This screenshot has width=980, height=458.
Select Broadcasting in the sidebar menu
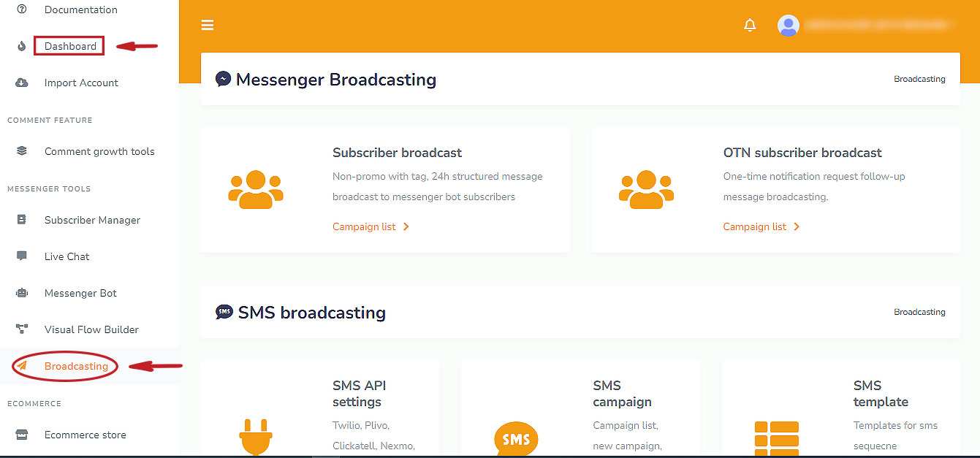click(x=76, y=366)
